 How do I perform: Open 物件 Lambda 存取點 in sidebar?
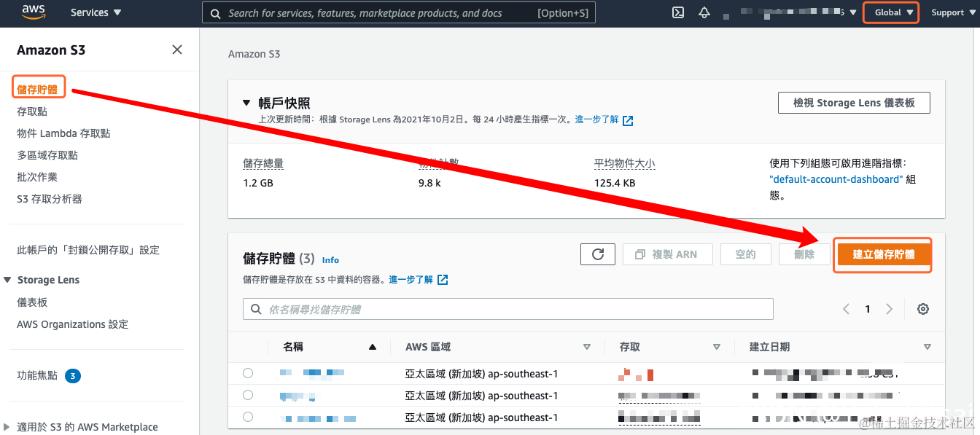tap(63, 133)
